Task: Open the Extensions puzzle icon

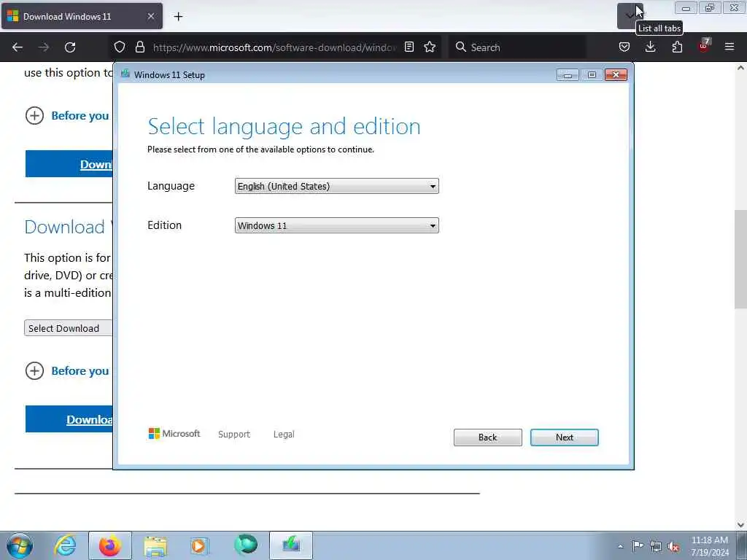Action: (677, 47)
